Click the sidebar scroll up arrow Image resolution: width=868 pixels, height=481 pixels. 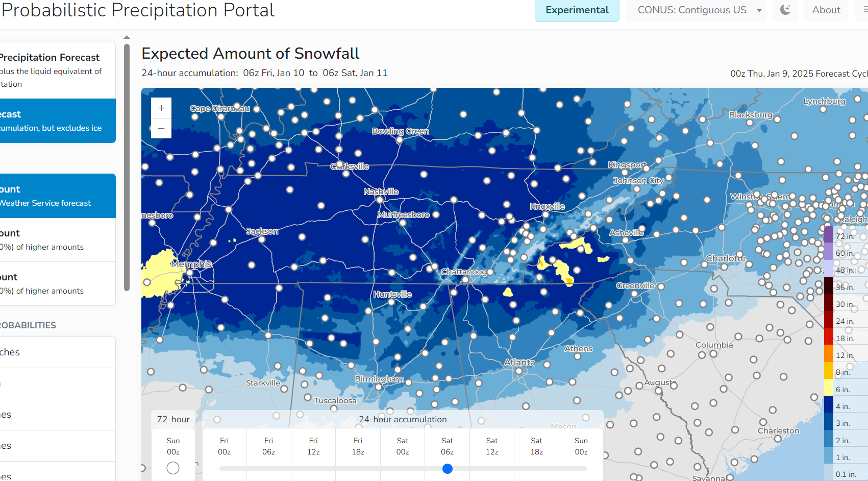click(x=127, y=37)
